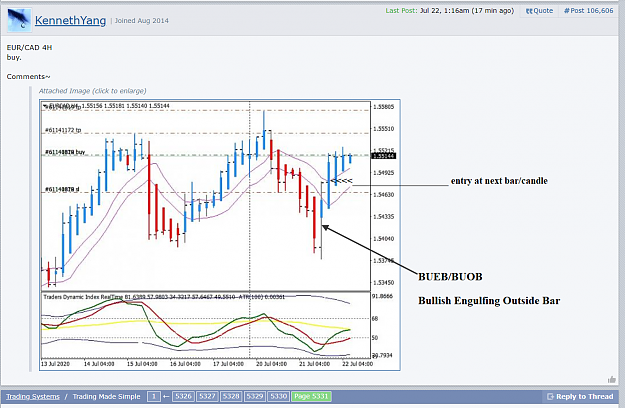Click the 'Comments~' text

tap(28, 76)
